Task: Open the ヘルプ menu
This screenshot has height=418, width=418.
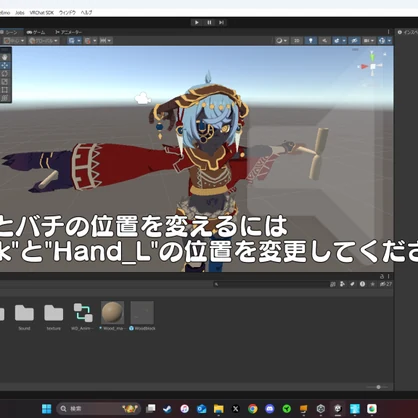Action: click(x=86, y=13)
